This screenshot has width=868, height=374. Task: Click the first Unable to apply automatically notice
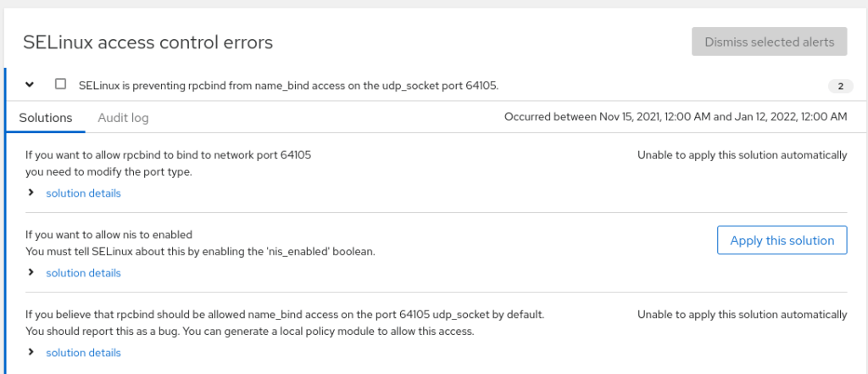742,155
